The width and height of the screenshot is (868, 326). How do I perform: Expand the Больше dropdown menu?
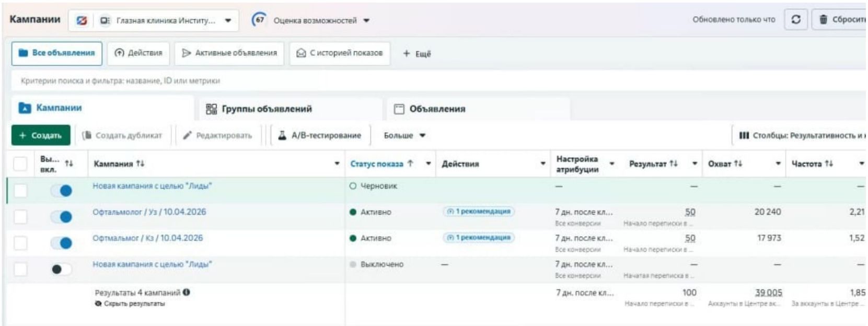tap(404, 135)
